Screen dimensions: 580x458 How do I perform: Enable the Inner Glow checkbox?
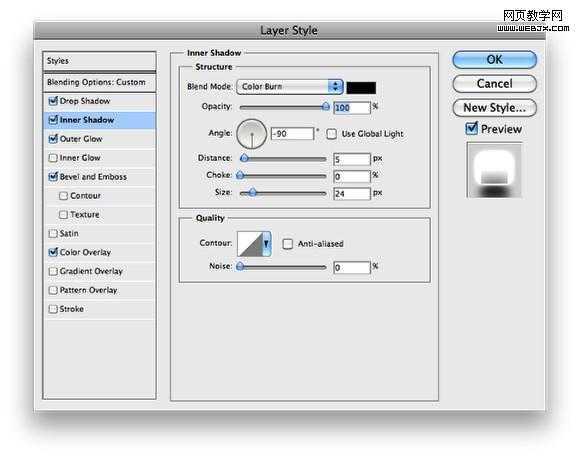(x=53, y=158)
